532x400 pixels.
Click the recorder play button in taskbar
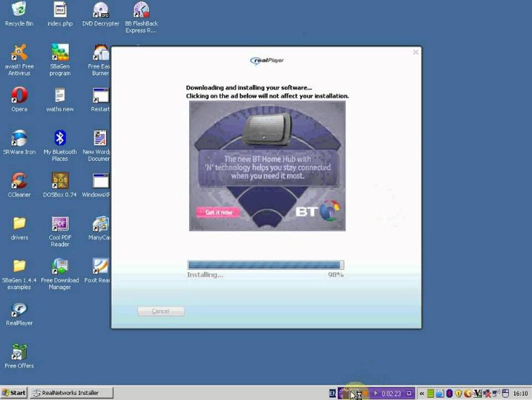375,393
